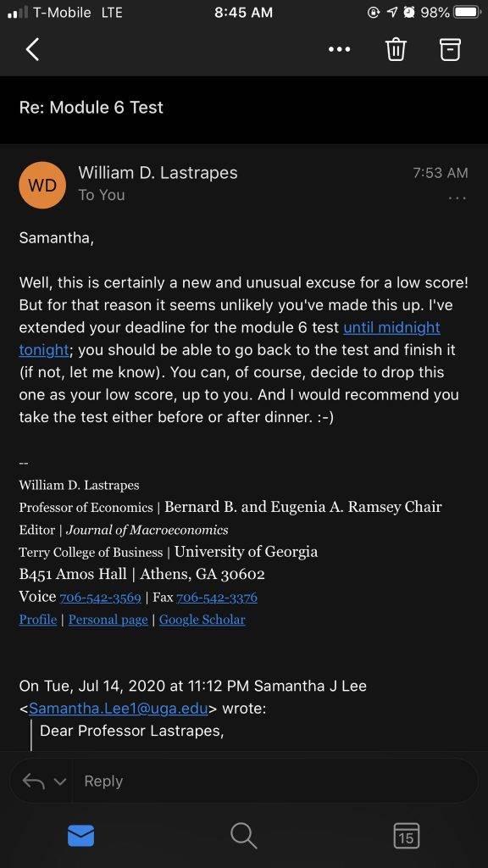
Task: Tap the back arrow icon
Action: pos(33,49)
